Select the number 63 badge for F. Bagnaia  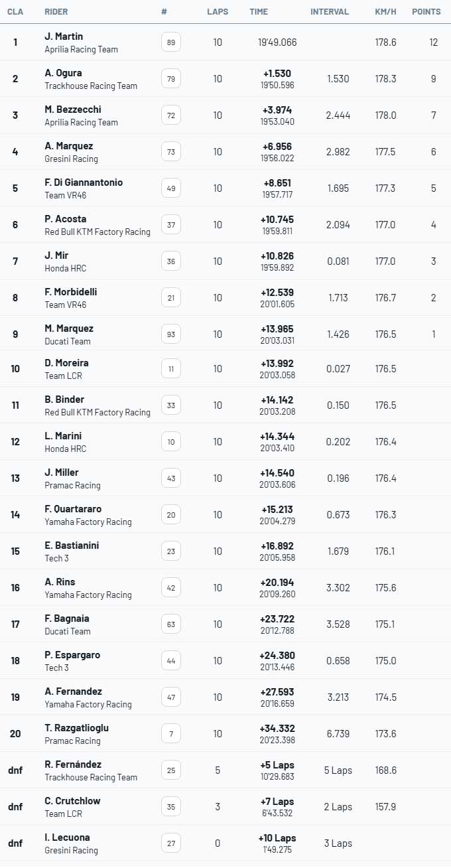coord(171,624)
